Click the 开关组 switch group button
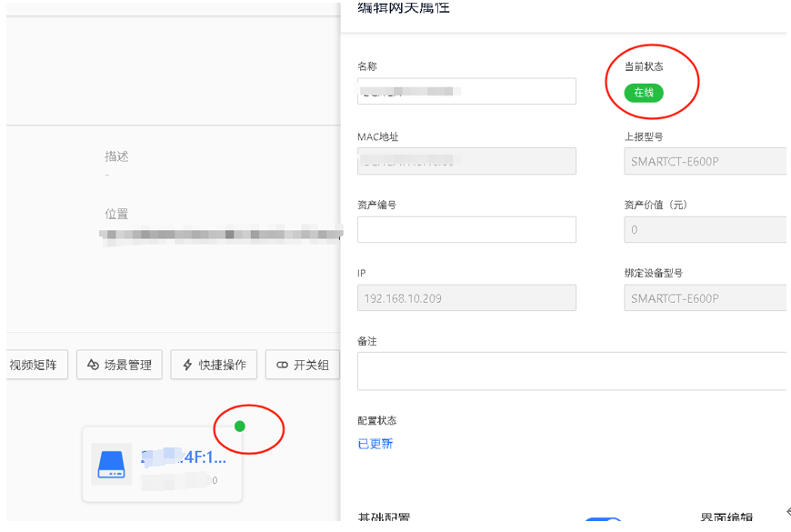This screenshot has height=532, width=791. point(302,365)
